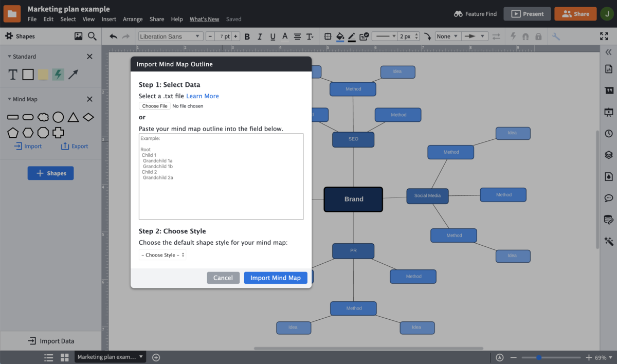
Task: Click the image insert icon in Shapes panel
Action: coord(78,36)
